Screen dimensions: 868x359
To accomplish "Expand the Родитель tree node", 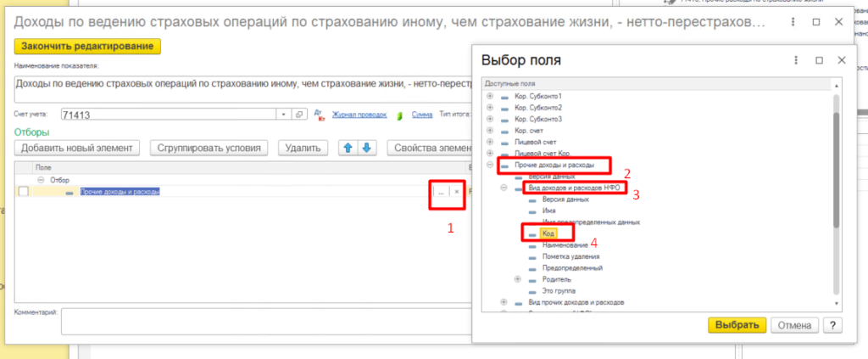I will point(518,279).
